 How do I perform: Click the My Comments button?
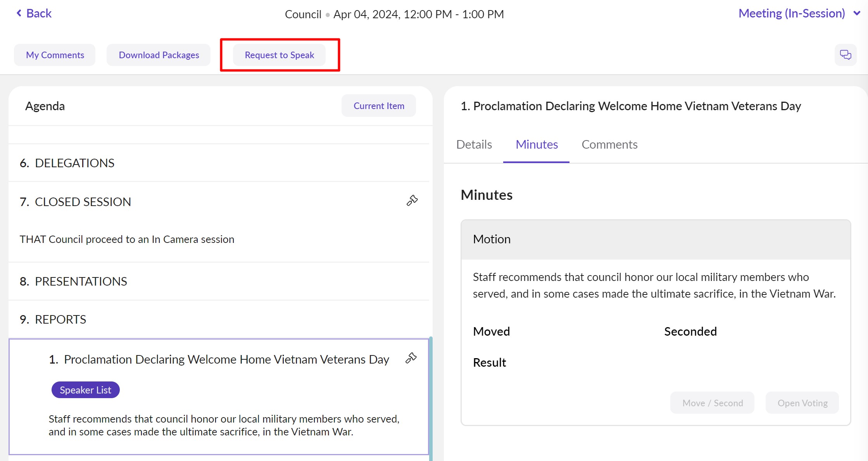click(55, 55)
